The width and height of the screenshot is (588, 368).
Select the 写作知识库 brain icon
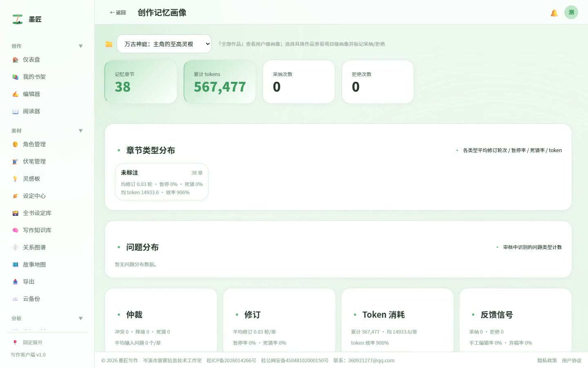[15, 230]
